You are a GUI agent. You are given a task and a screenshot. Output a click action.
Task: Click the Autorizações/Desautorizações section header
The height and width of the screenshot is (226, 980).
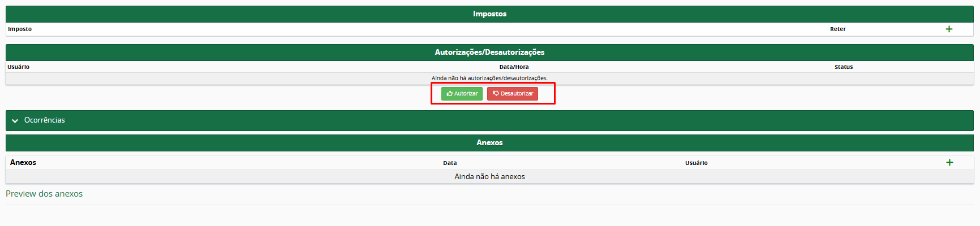(489, 52)
